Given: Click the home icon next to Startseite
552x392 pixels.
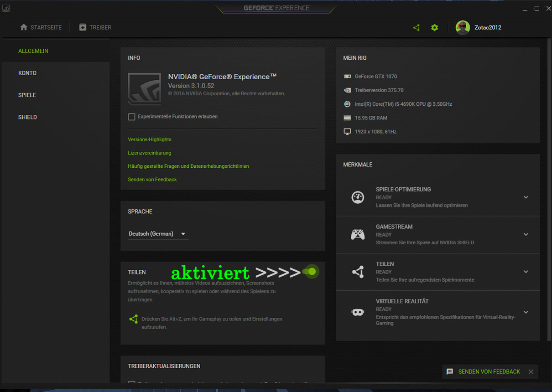Looking at the screenshot, I should click(x=24, y=27).
